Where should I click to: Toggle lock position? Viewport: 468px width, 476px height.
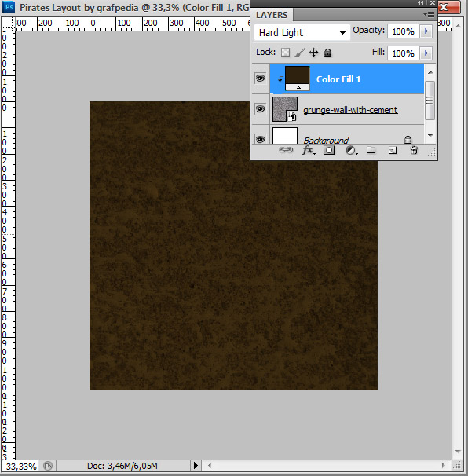pos(313,53)
